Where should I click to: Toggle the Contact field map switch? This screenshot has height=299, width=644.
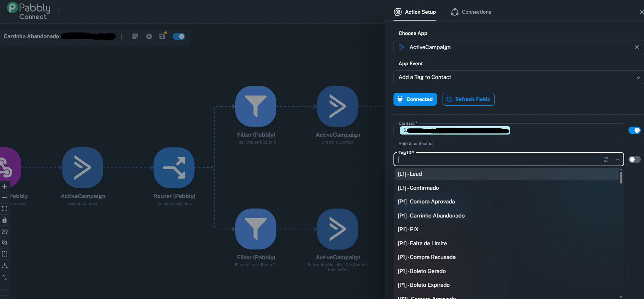635,130
